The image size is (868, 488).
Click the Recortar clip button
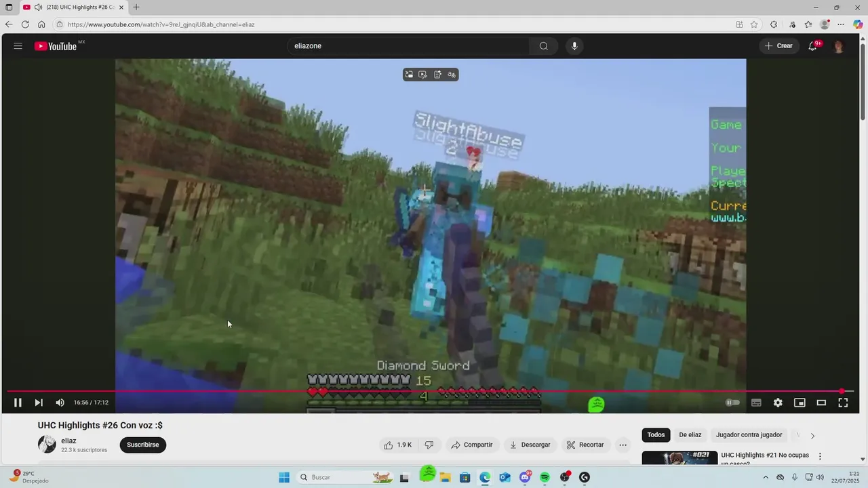click(x=585, y=445)
